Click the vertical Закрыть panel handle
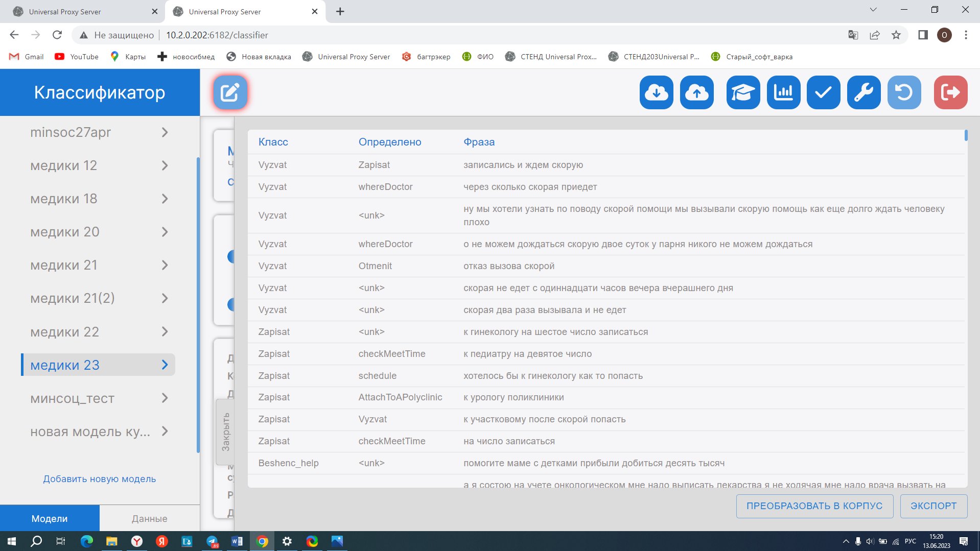The height and width of the screenshot is (551, 980). pos(225,432)
